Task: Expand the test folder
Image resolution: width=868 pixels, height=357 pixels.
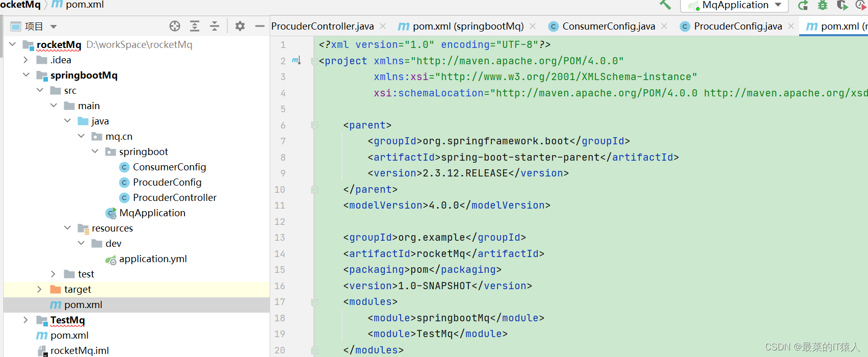Action: coord(54,274)
